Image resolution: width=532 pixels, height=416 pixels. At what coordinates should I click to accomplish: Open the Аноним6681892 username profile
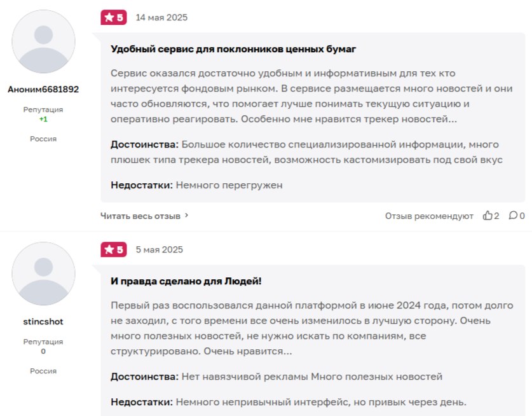point(43,90)
